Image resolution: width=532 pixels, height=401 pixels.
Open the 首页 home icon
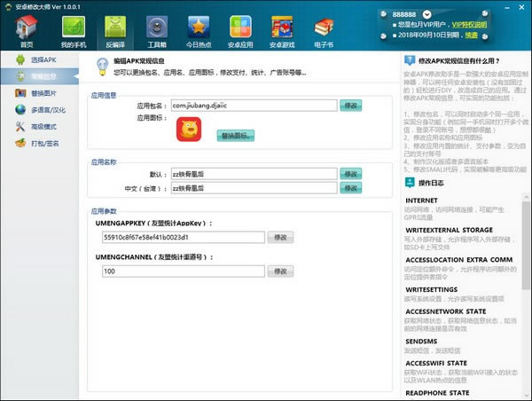[27, 32]
